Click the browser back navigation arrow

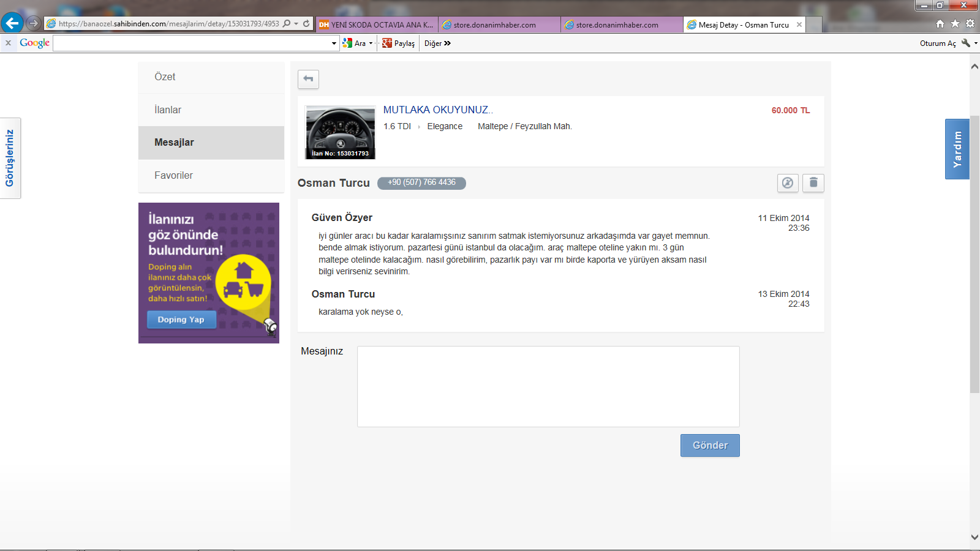(12, 23)
